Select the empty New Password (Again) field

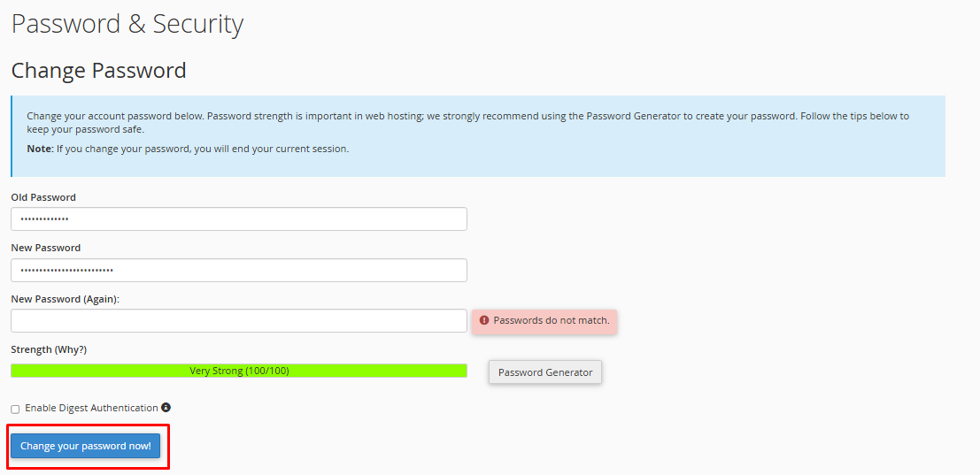(239, 321)
